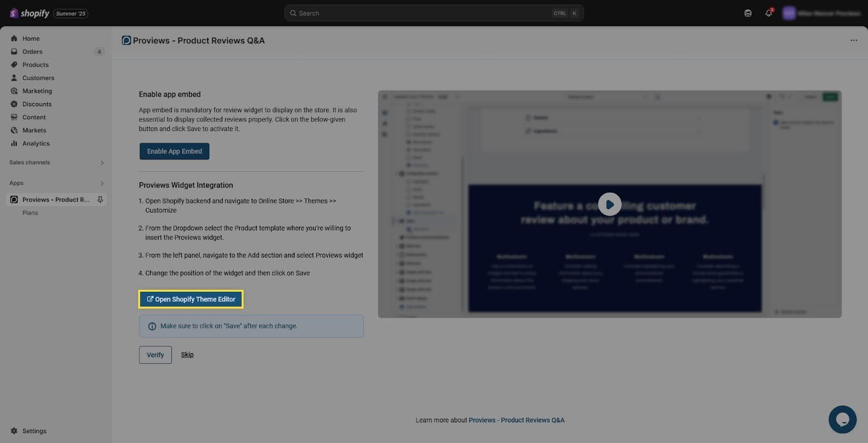Click the Open Shopify Theme Editor button
868x443 pixels.
[191, 299]
